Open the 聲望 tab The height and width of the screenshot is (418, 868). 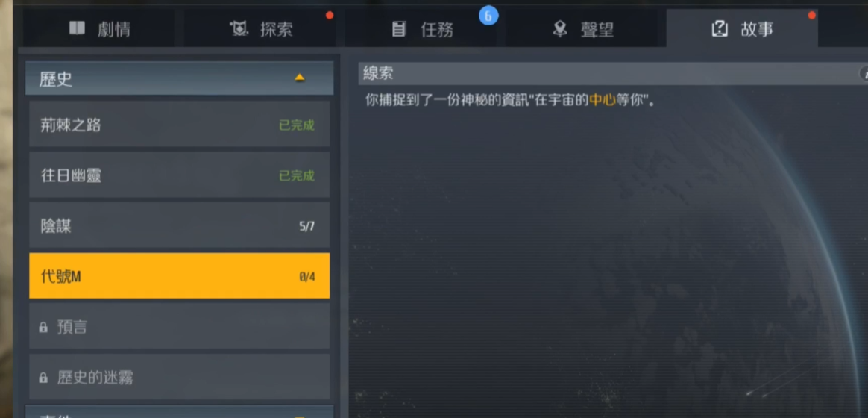coord(584,28)
